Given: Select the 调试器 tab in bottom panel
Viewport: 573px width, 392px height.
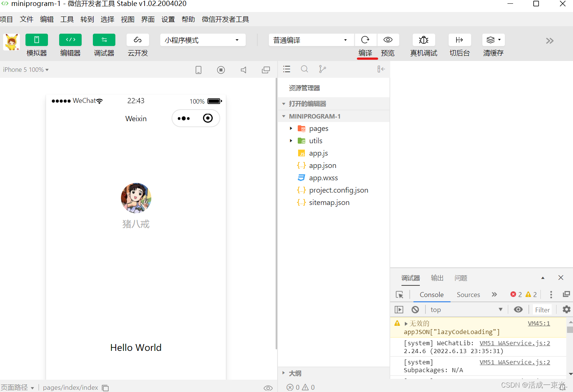Looking at the screenshot, I should [x=411, y=278].
